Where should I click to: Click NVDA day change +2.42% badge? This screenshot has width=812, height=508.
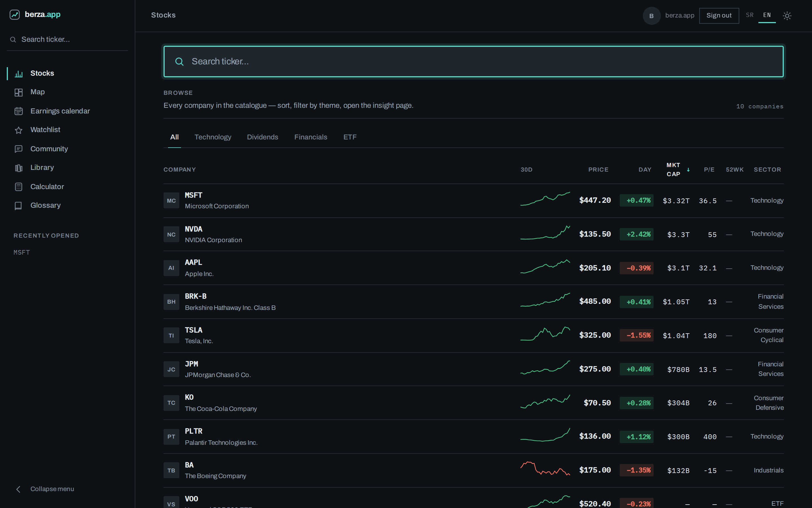(636, 234)
